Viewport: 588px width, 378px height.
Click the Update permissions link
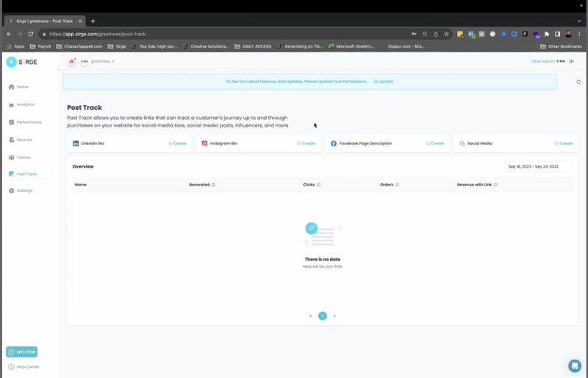click(384, 82)
